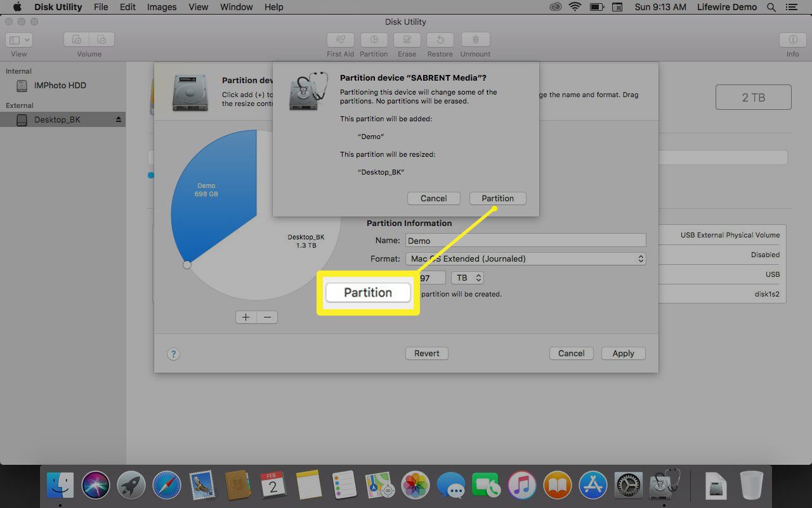The width and height of the screenshot is (812, 508).
Task: Confirm with Partition button in alert dialog
Action: [x=498, y=198]
